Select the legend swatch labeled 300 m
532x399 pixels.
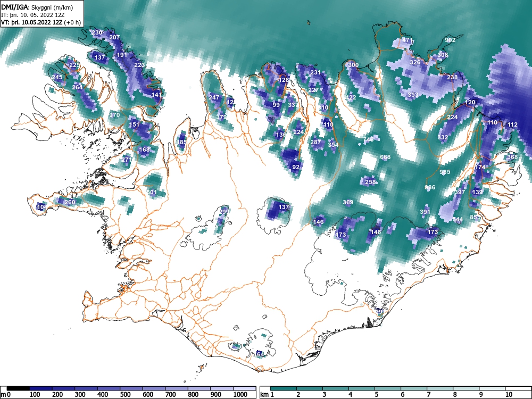pos(86,388)
